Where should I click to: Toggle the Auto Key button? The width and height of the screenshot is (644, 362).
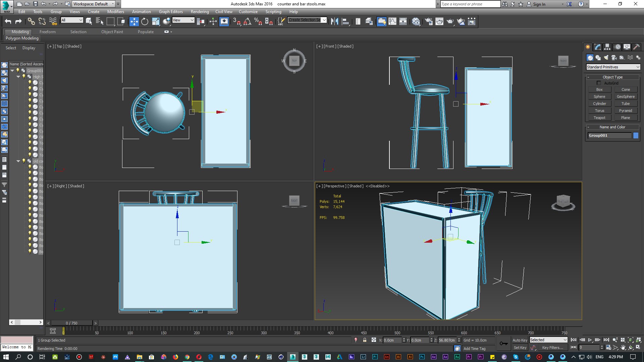point(520,340)
